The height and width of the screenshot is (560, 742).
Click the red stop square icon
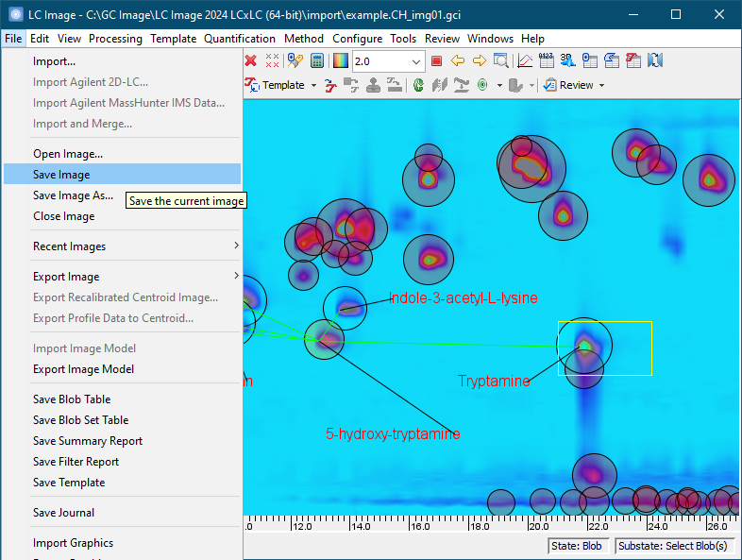point(436,61)
